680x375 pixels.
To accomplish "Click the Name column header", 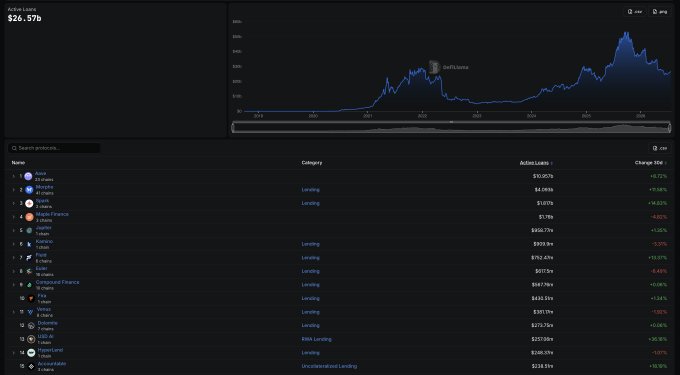I will pos(18,163).
